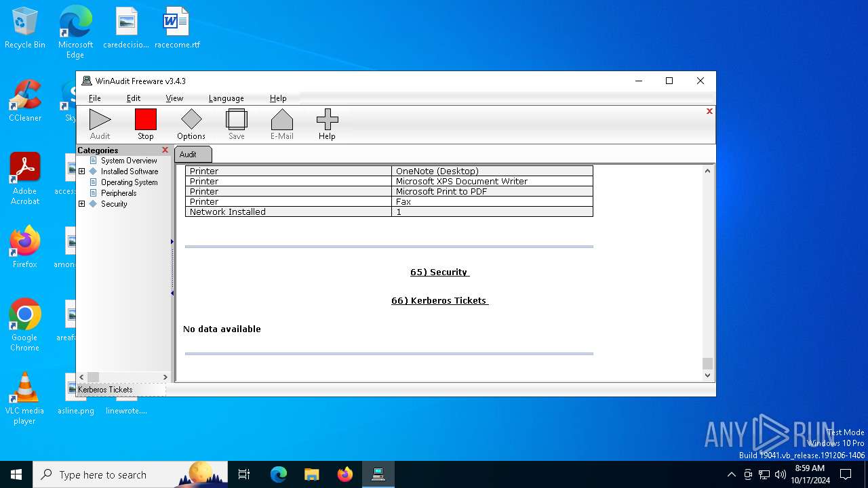Open the Recycle Bin desktop icon
This screenshot has width=868, height=488.
coord(25,28)
